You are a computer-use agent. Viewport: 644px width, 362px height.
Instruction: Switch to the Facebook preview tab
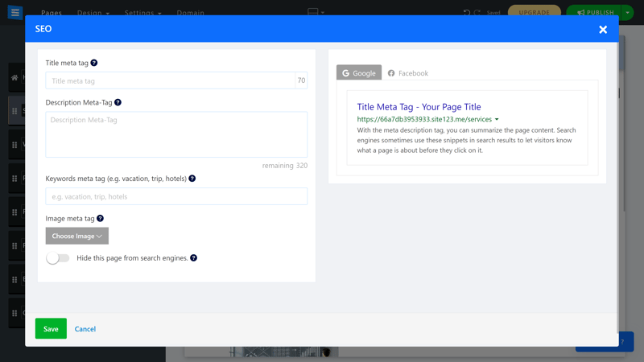tap(408, 73)
